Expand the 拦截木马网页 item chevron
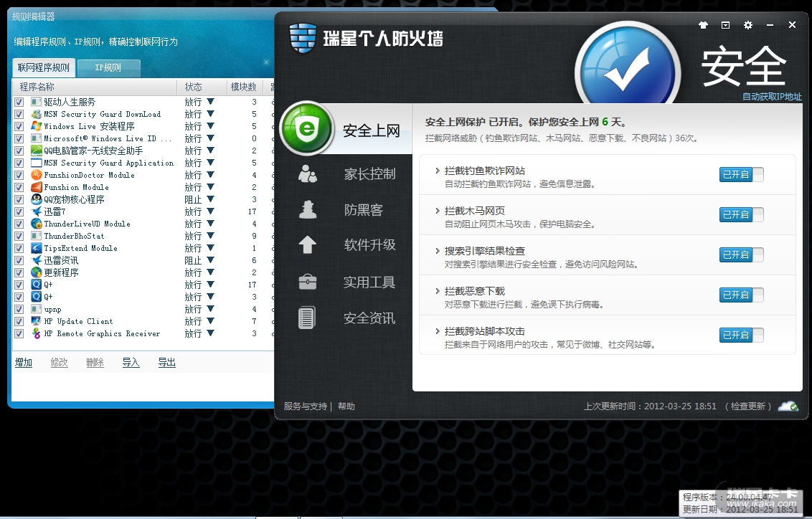 (437, 211)
